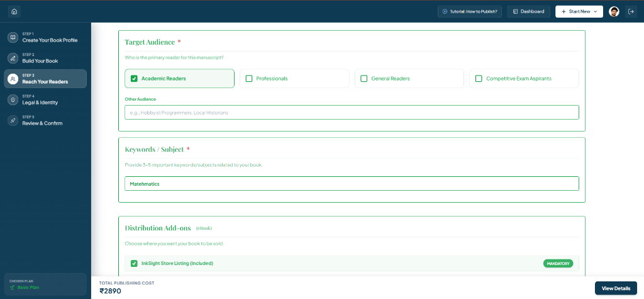Select Competitive Exam Aspirants checkbox
This screenshot has width=644, height=299.
(479, 79)
